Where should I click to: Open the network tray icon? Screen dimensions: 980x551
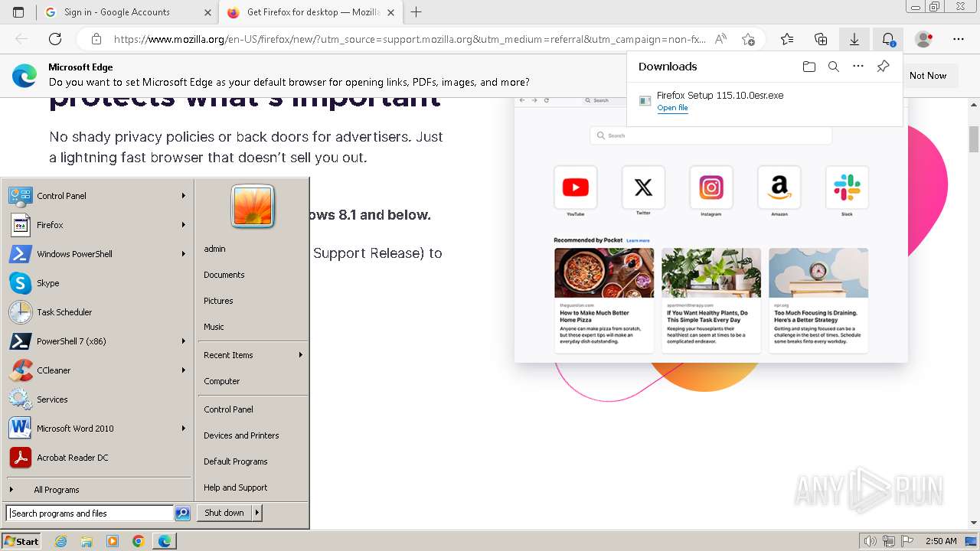(x=888, y=541)
